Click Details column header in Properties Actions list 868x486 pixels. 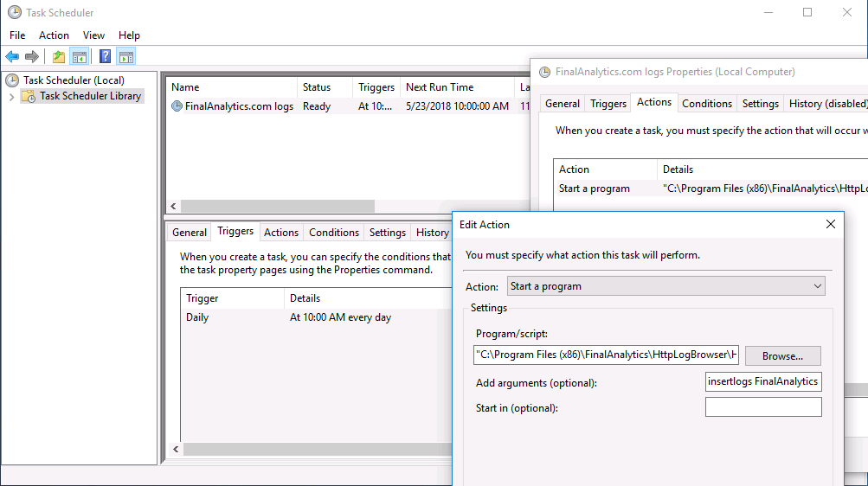[762, 169]
